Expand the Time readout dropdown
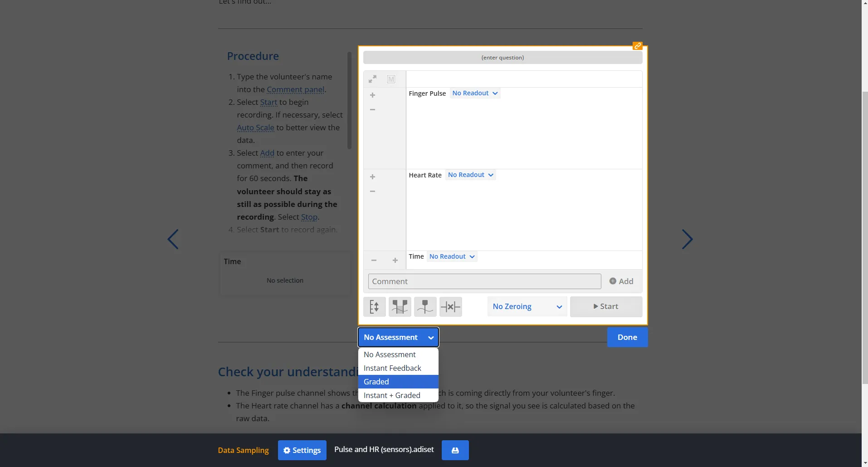 point(452,256)
